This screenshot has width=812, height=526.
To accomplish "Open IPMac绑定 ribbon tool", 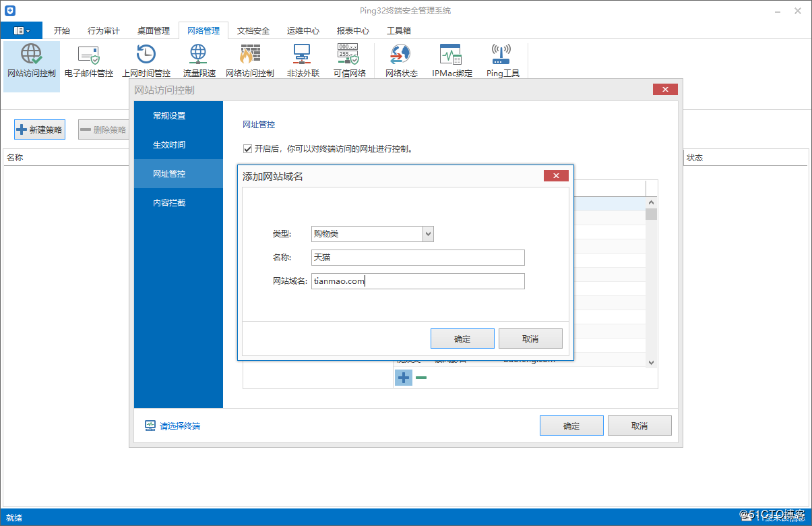I will point(452,61).
